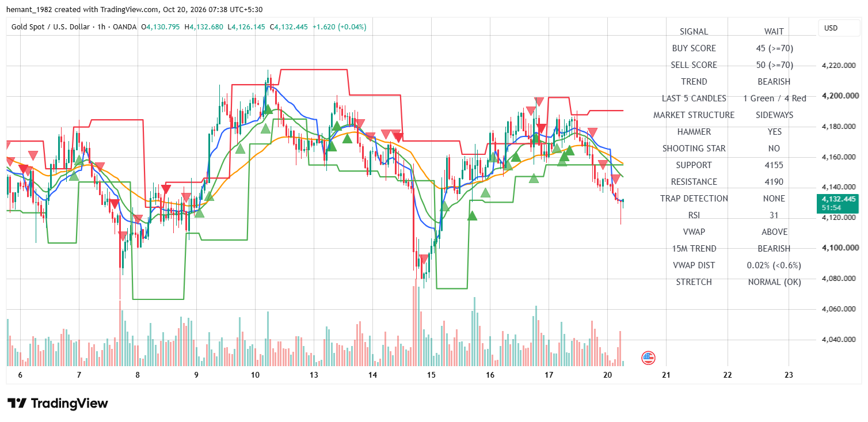
Task: Click the change value +1.620 (+0.04%)
Action: 339,26
